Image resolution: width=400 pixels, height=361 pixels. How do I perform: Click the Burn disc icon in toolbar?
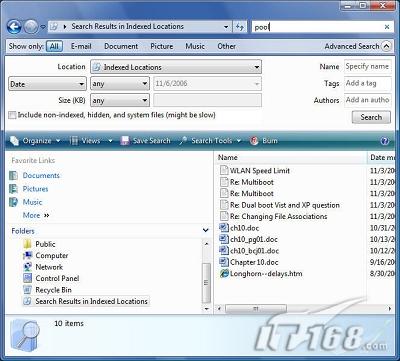click(x=254, y=141)
